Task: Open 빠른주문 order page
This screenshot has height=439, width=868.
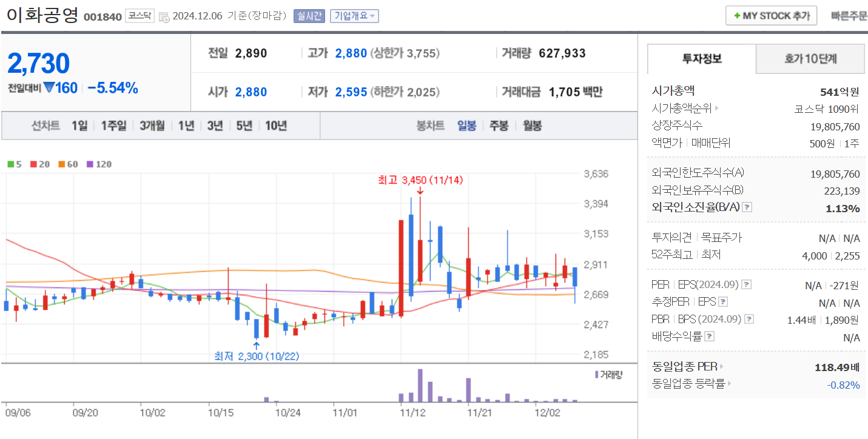Action: [x=848, y=15]
